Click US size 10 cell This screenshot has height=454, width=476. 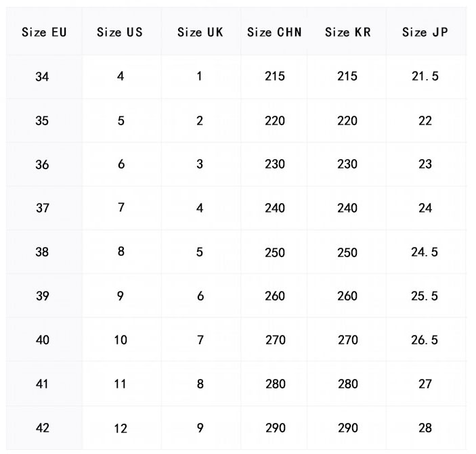coord(121,340)
